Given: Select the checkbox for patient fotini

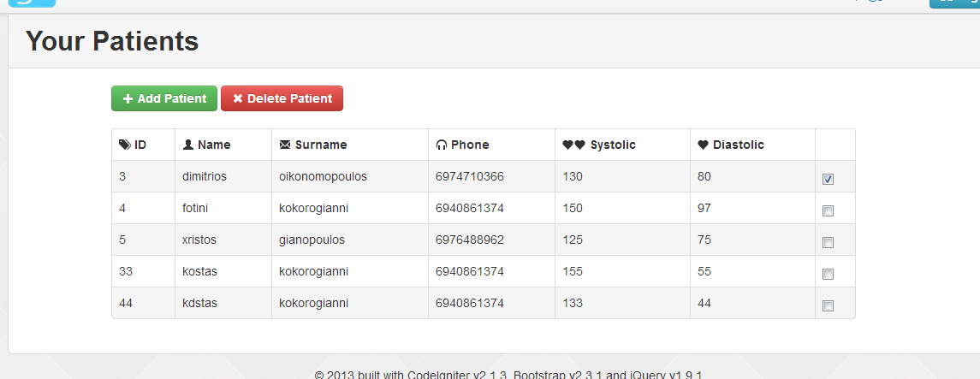Looking at the screenshot, I should point(828,211).
